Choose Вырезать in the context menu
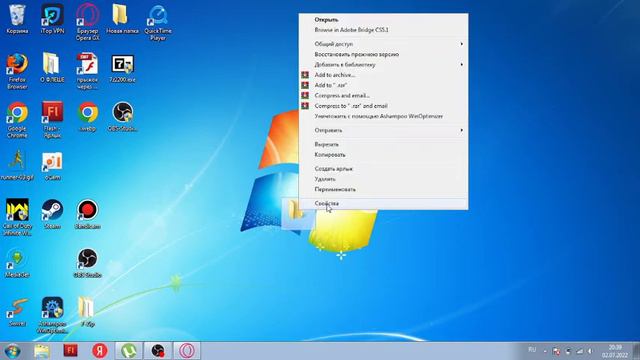The width and height of the screenshot is (640, 360). pyautogui.click(x=383, y=144)
